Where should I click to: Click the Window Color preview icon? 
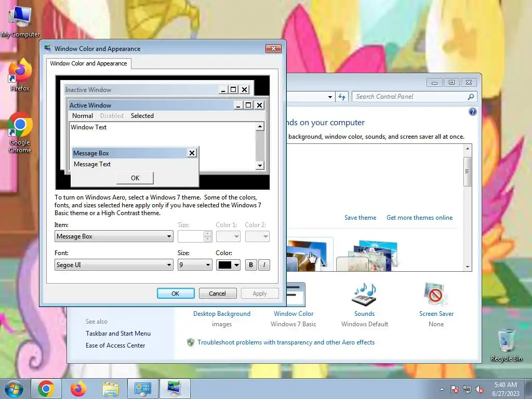[296, 295]
